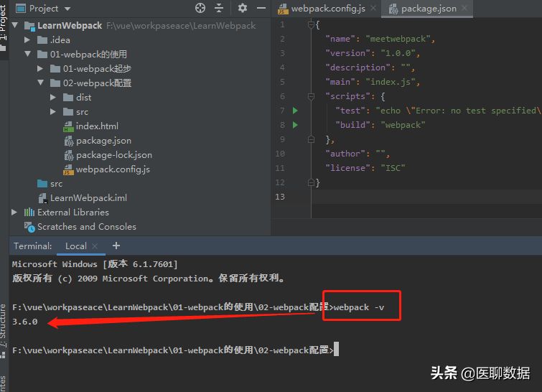Select index.html in the project tree
Image resolution: width=542 pixels, height=392 pixels.
click(97, 126)
